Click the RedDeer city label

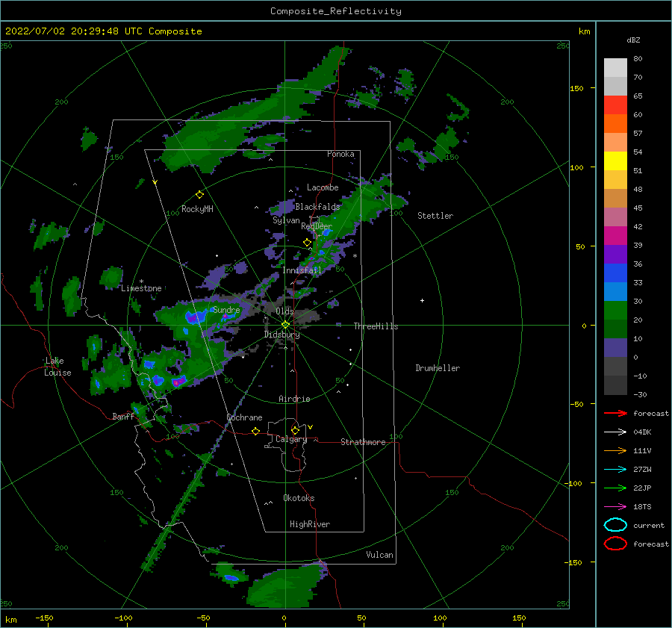pos(317,226)
